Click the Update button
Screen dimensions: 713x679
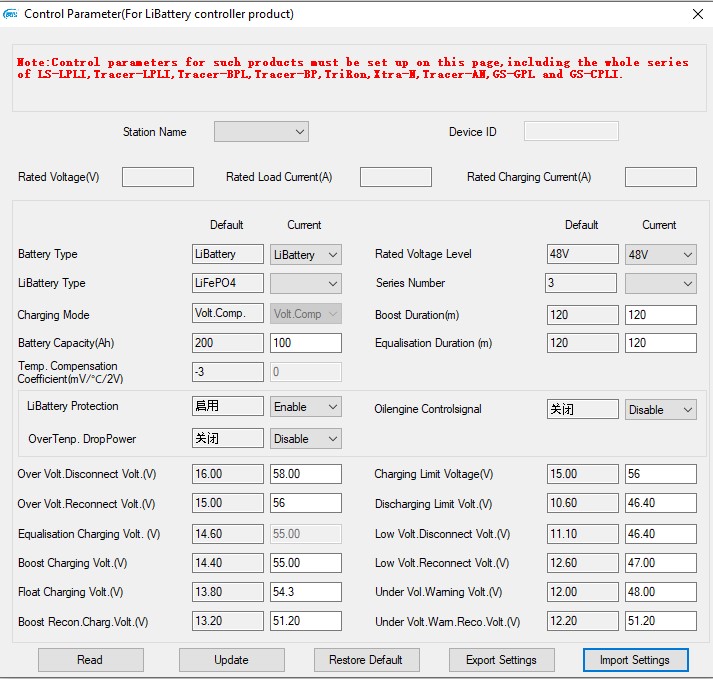coord(231,660)
